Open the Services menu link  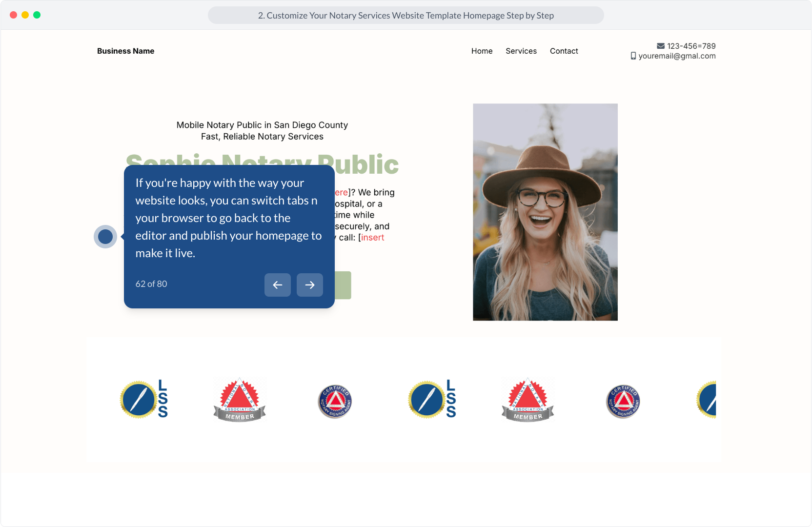click(521, 51)
